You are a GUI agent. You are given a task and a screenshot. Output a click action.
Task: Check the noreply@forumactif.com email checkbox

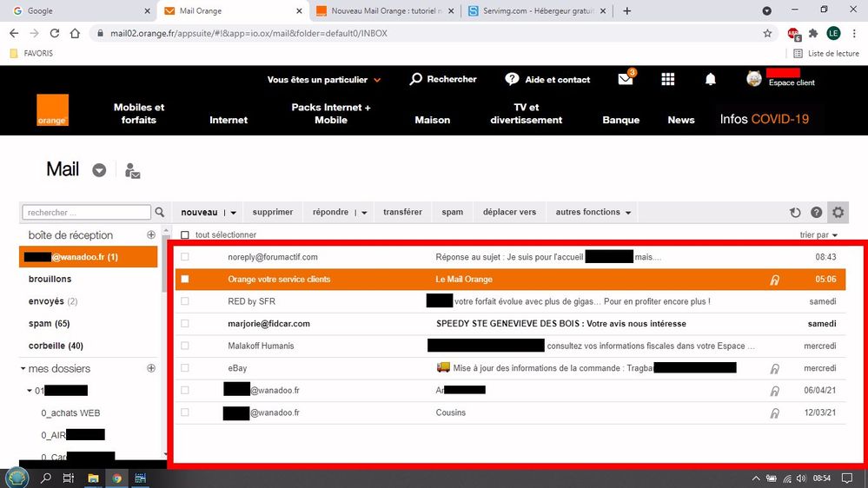click(x=184, y=257)
